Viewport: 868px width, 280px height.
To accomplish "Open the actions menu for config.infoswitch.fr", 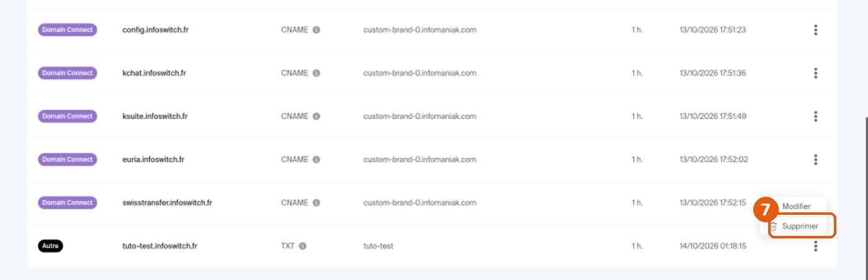I will pos(815,30).
